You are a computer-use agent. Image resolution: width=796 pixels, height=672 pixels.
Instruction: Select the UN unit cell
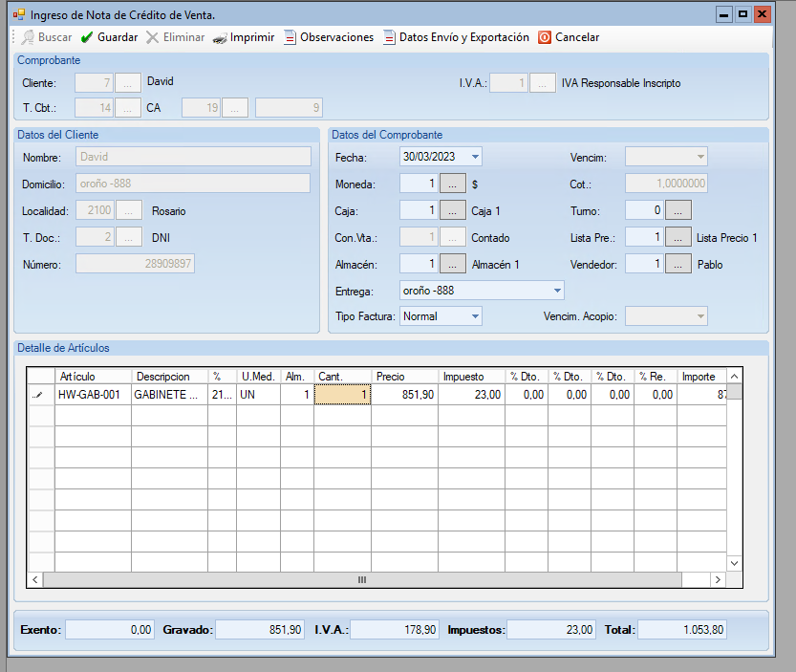click(x=258, y=395)
